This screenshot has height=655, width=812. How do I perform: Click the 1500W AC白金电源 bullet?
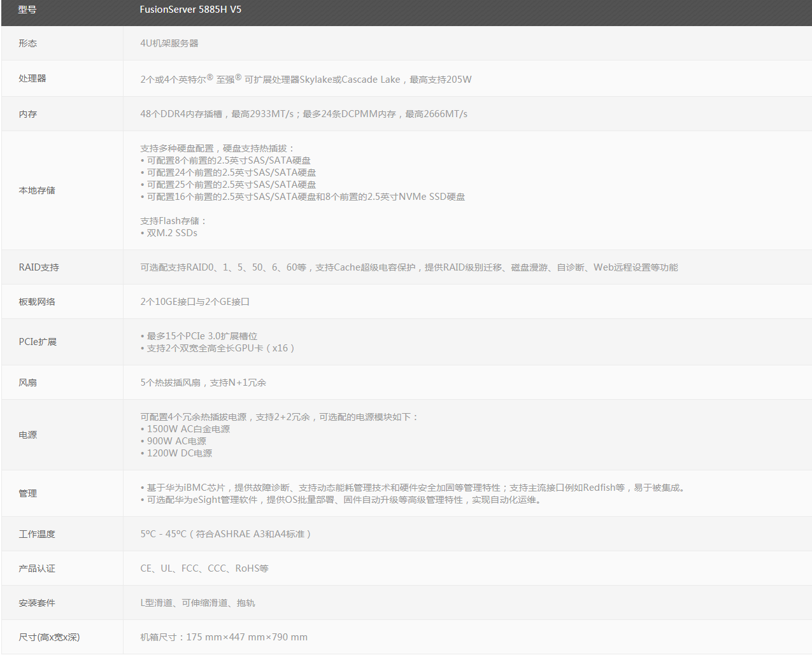click(185, 429)
